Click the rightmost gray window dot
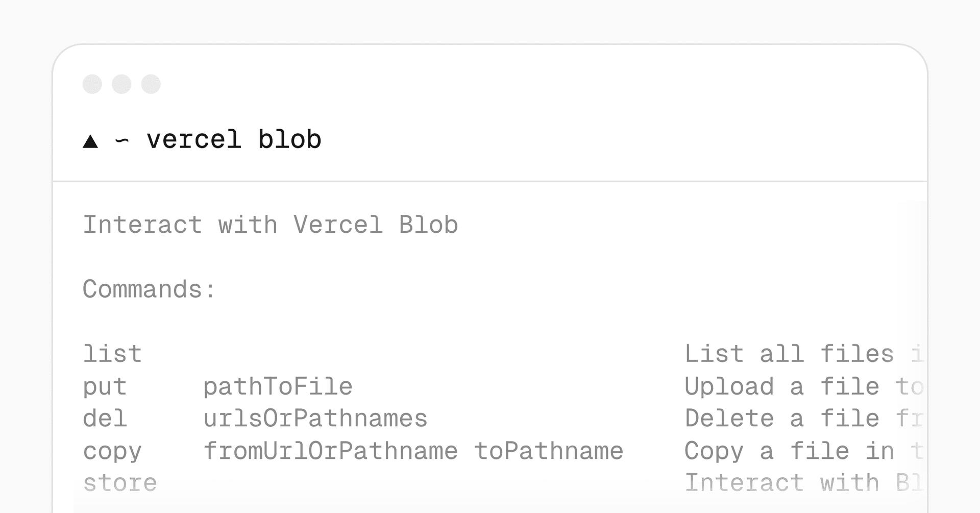 (151, 84)
